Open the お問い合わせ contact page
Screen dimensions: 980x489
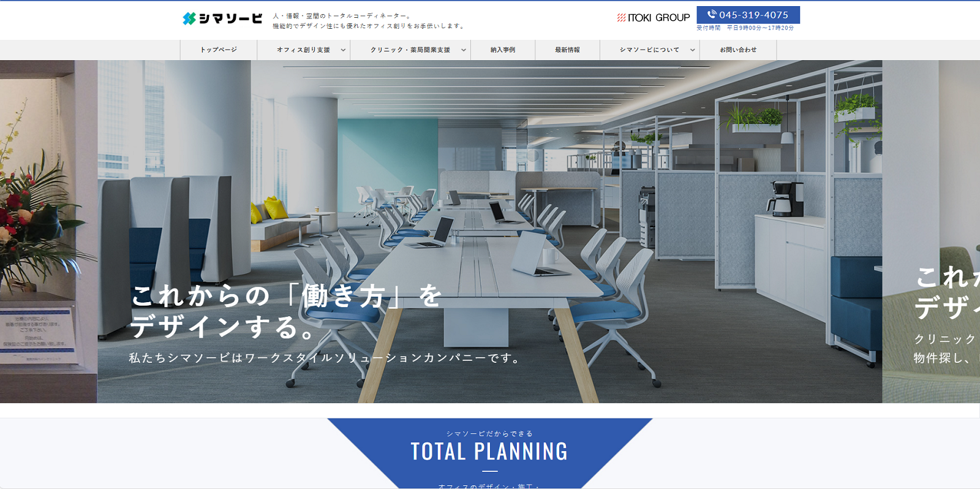738,50
